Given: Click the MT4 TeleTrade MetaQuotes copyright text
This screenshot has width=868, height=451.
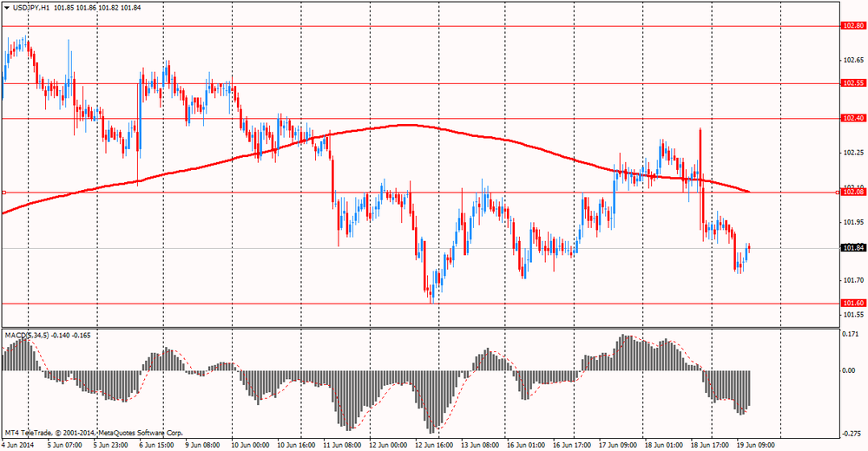Looking at the screenshot, I should pos(94,433).
